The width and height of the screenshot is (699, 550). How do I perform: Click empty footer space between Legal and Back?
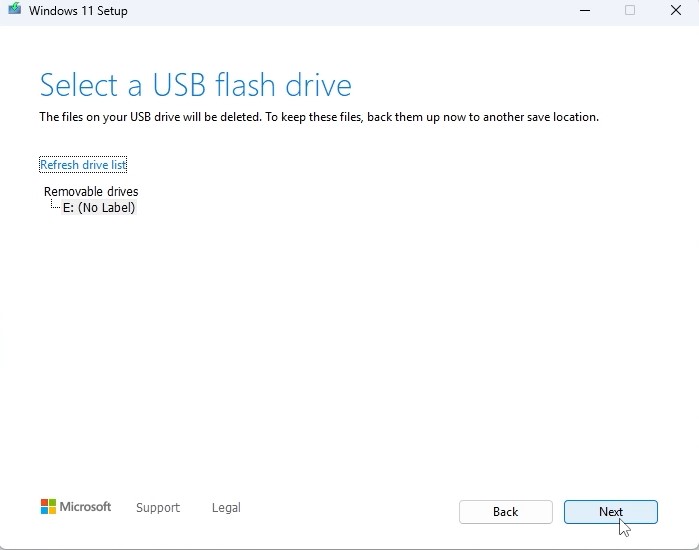pos(350,508)
